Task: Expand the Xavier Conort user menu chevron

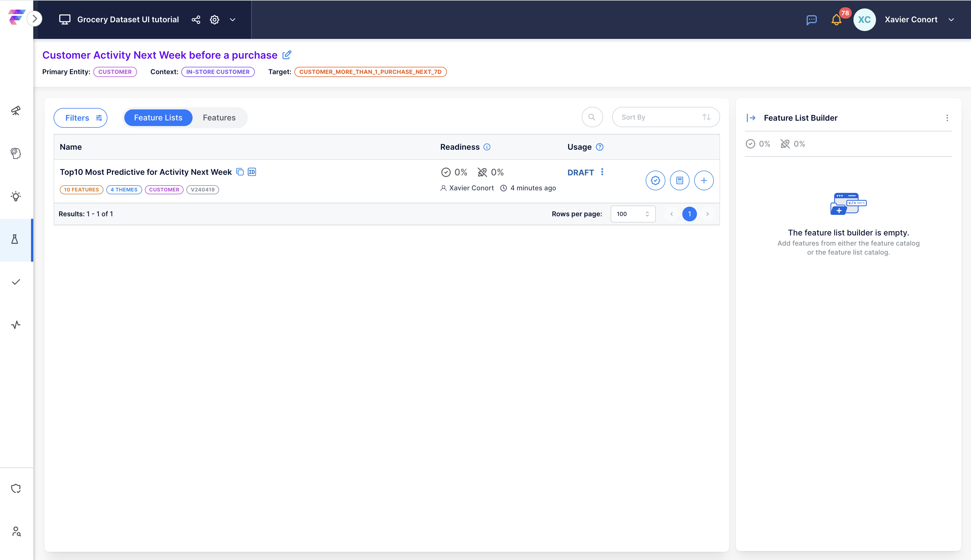Action: 951,20
